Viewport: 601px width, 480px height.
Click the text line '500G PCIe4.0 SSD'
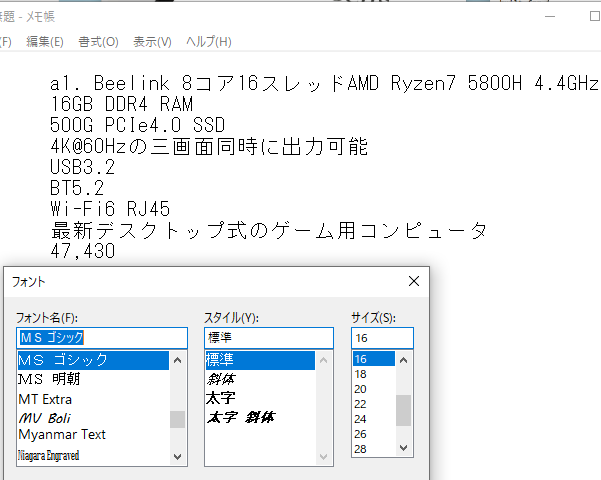[x=138, y=125]
